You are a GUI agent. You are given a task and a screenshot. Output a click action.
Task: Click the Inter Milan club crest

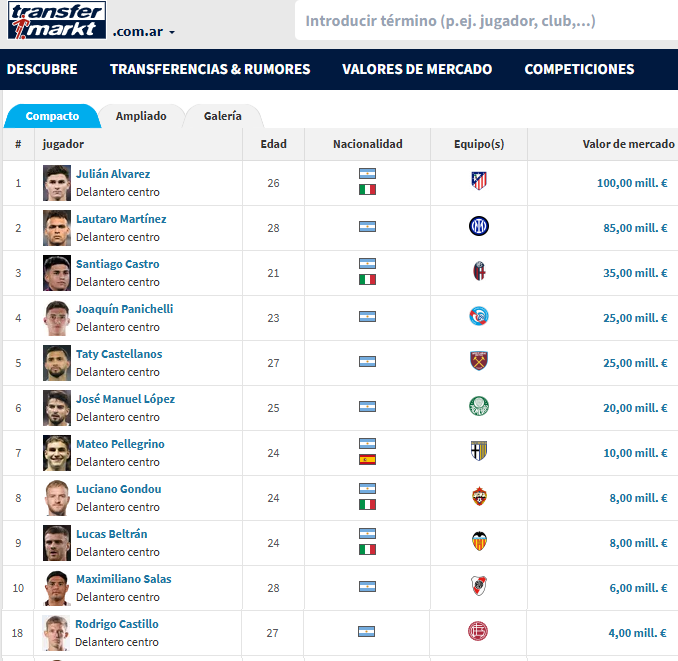(x=479, y=226)
